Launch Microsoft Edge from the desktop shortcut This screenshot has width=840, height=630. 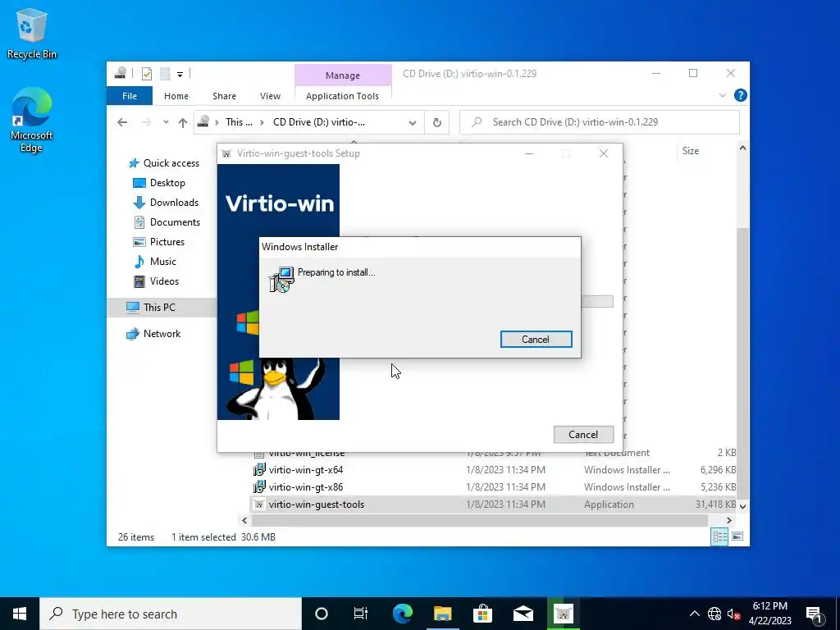coord(31,120)
